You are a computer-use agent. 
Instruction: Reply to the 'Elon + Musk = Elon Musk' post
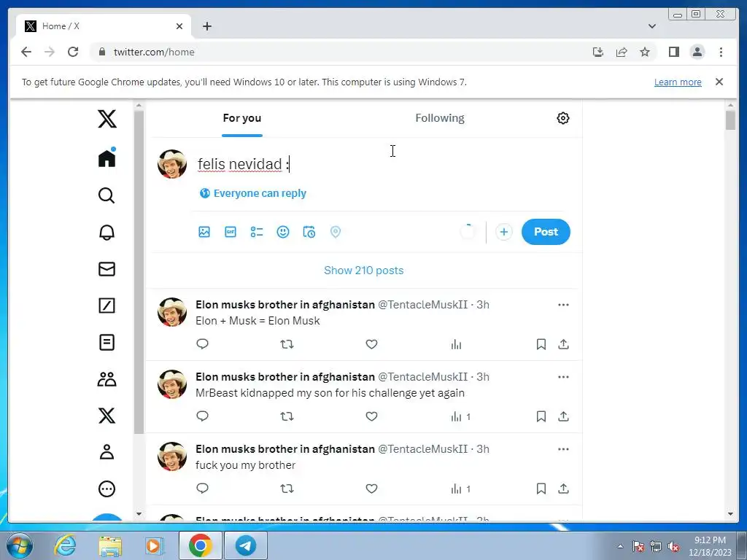pos(203,344)
